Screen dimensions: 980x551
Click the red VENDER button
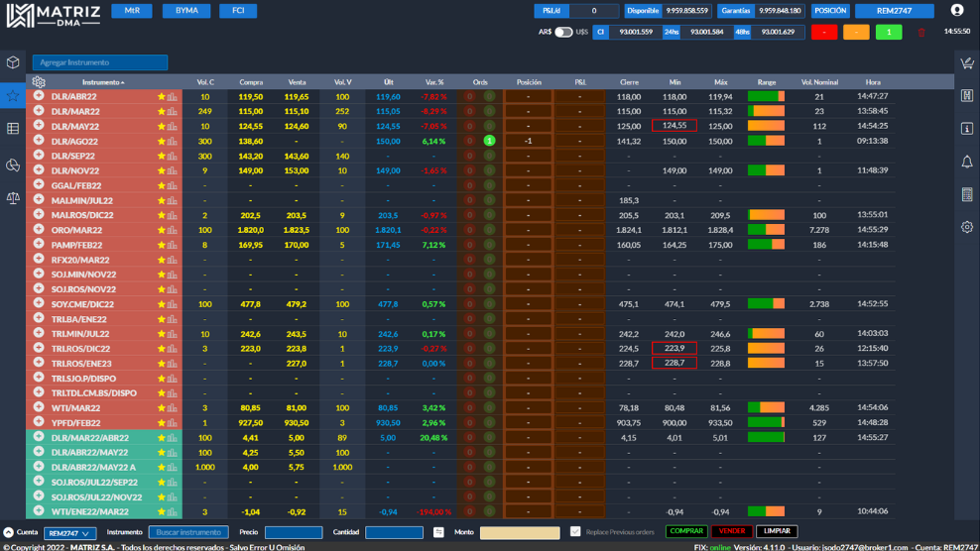[x=732, y=532]
